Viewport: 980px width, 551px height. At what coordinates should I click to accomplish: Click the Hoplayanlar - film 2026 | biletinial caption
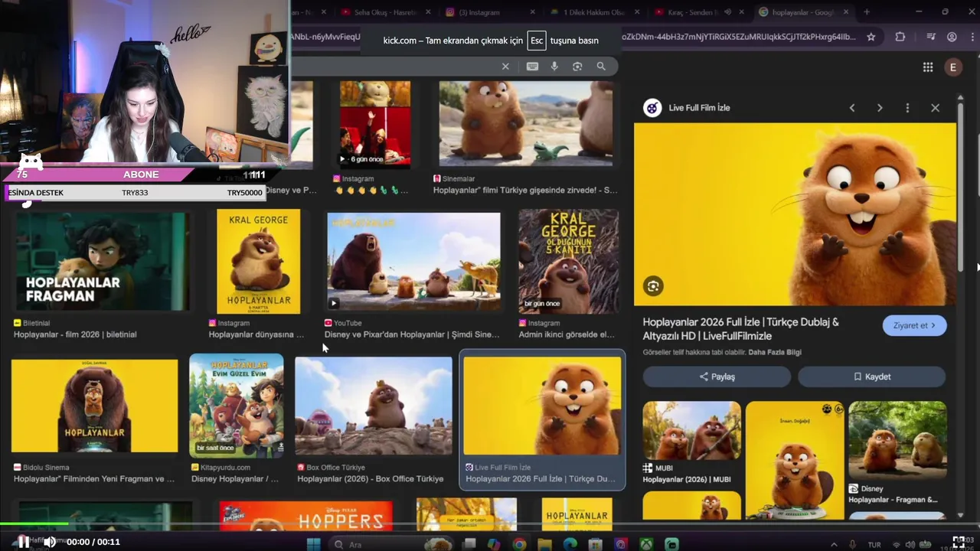75,334
